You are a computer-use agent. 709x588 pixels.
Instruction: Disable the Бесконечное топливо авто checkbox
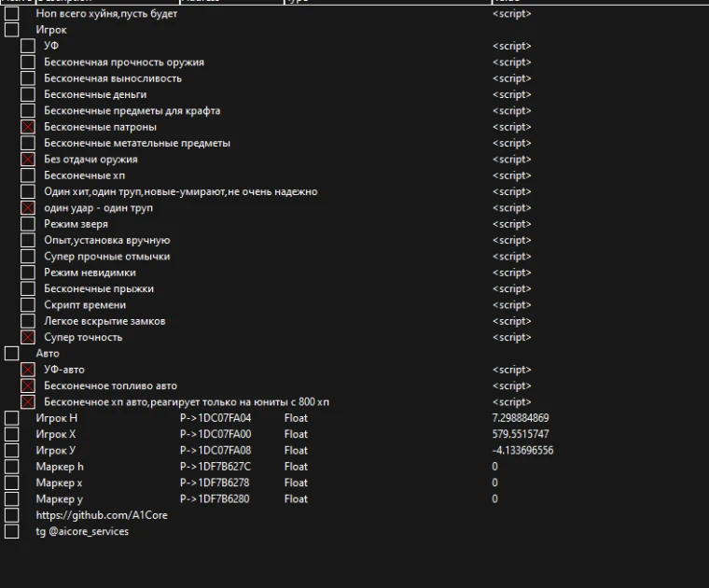(x=28, y=385)
